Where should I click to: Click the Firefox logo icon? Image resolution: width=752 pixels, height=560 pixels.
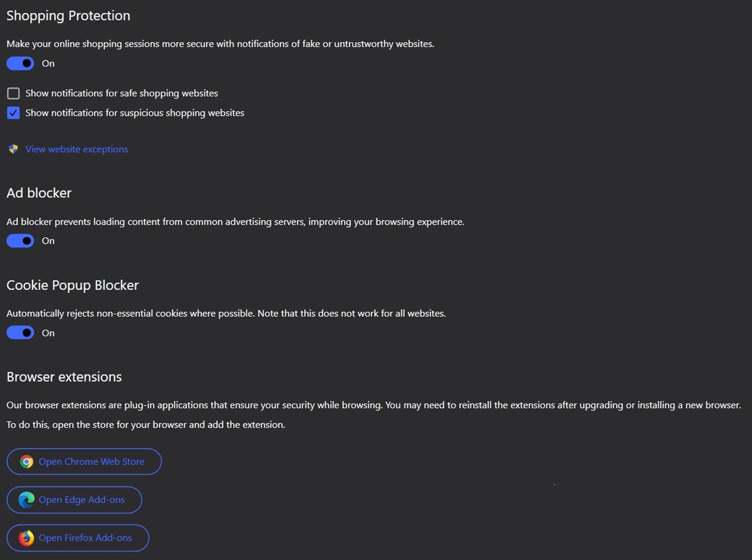click(x=26, y=538)
